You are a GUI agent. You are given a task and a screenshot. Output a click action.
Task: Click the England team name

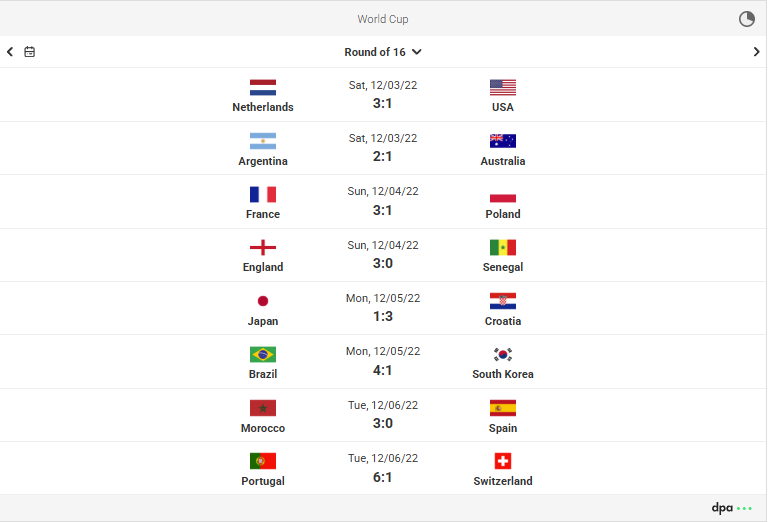coord(263,267)
